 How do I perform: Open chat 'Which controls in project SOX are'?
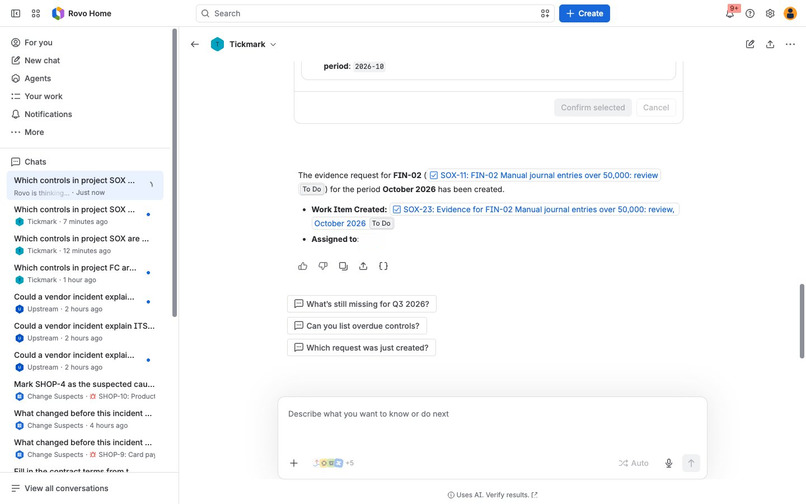point(85,244)
